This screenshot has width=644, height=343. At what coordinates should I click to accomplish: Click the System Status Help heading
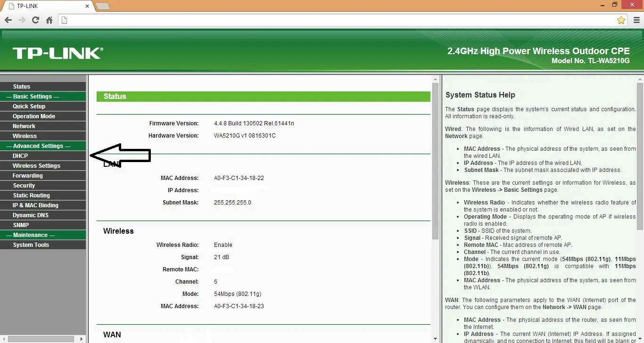(x=480, y=95)
